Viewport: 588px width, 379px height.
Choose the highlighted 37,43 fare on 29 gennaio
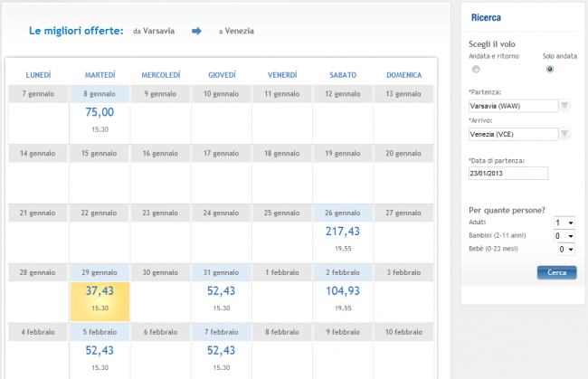100,291
